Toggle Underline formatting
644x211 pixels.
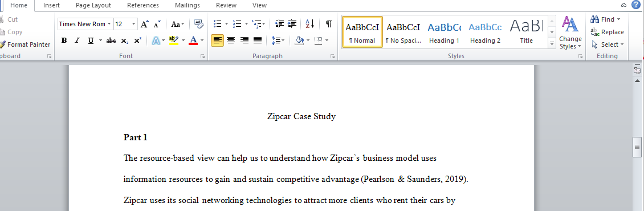click(x=90, y=40)
